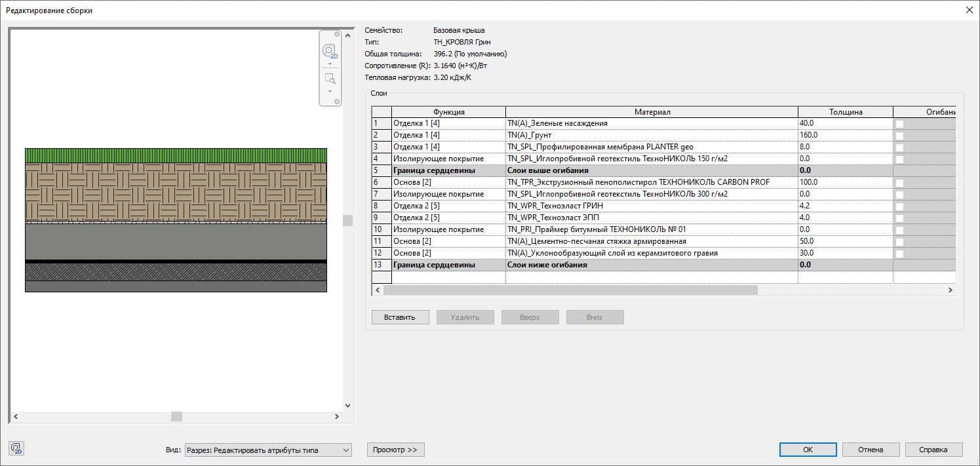Check the Огибание box for the Грунт layer
Screen dimensions: 980x466
[900, 134]
